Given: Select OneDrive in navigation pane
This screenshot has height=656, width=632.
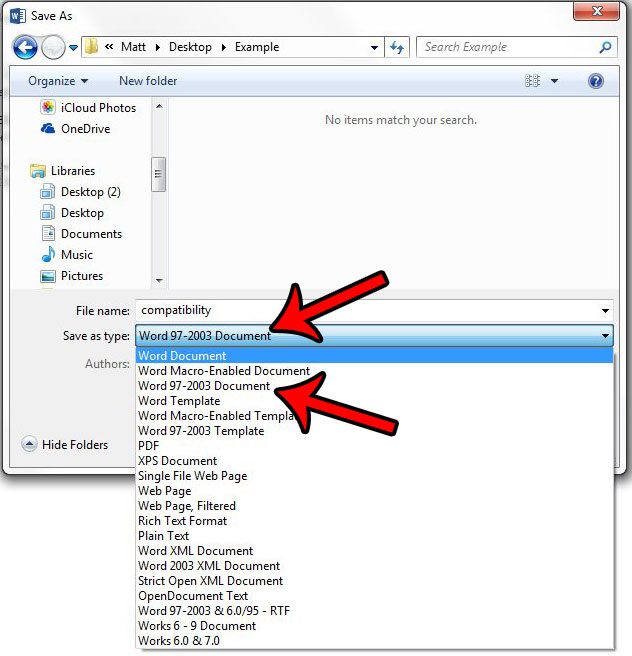Looking at the screenshot, I should tap(86, 129).
